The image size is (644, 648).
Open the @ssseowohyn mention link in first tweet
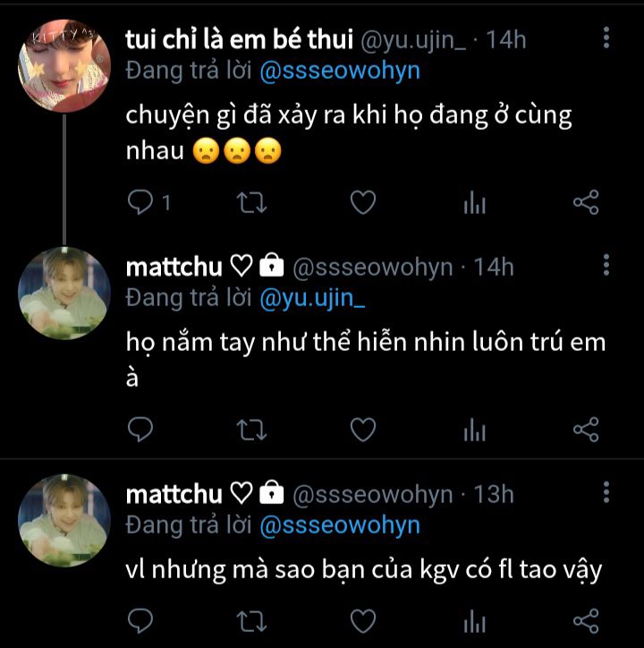point(339,71)
